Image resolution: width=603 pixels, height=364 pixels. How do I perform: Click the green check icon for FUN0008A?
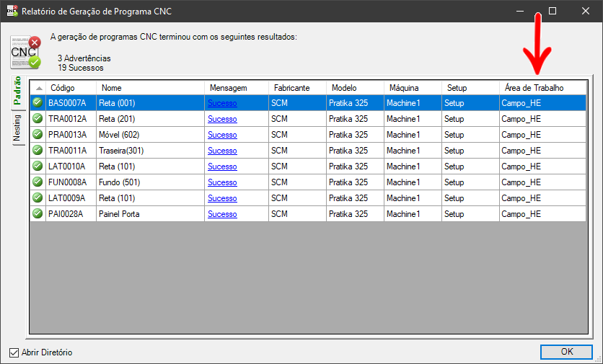point(38,182)
